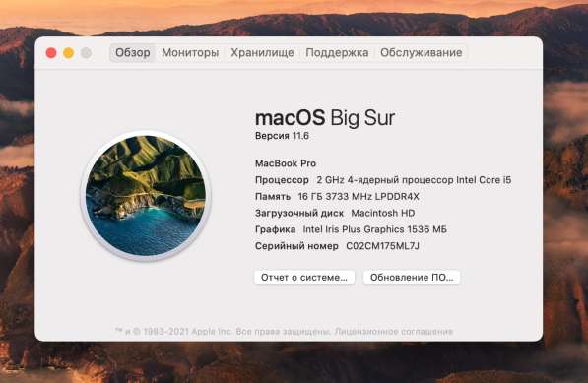Click the processor value Intel Core i5
This screenshot has width=588, height=383.
point(414,180)
